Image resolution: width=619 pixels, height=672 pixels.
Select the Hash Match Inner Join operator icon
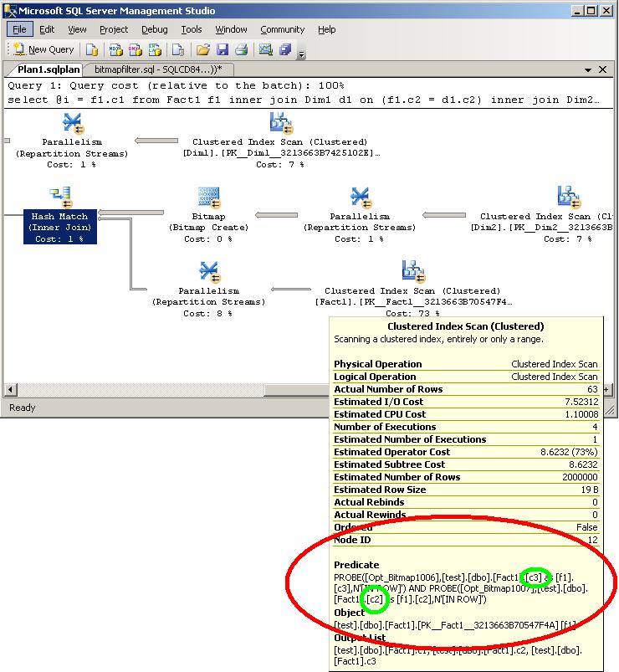tap(60, 197)
